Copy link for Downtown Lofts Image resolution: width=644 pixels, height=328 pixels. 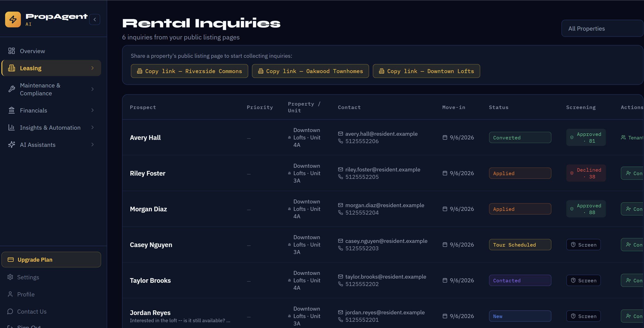pyautogui.click(x=426, y=71)
